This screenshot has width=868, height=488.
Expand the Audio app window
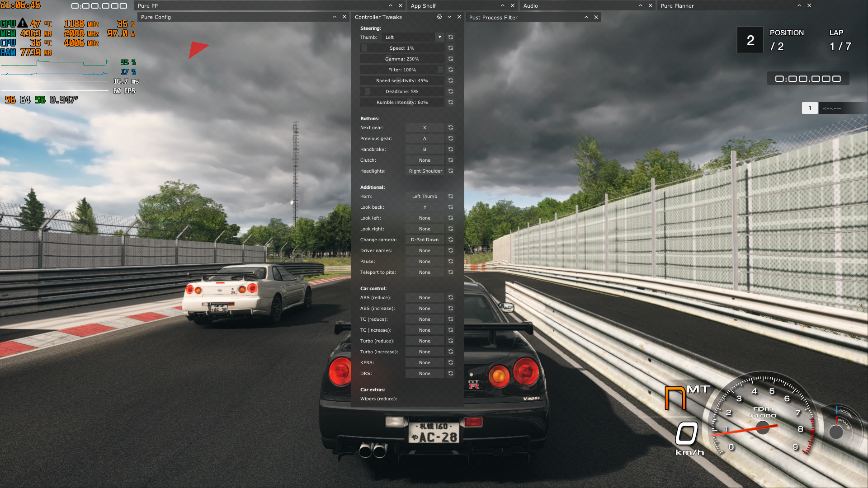click(x=641, y=5)
